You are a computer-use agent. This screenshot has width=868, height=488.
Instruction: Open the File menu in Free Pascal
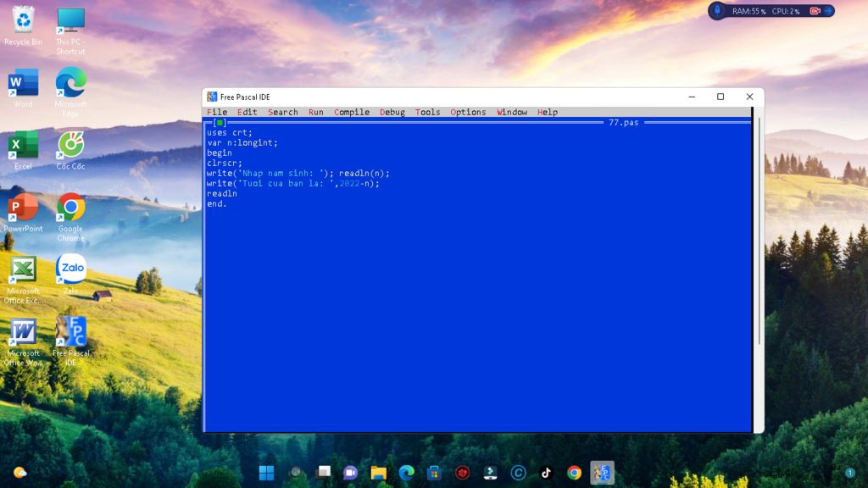point(217,112)
